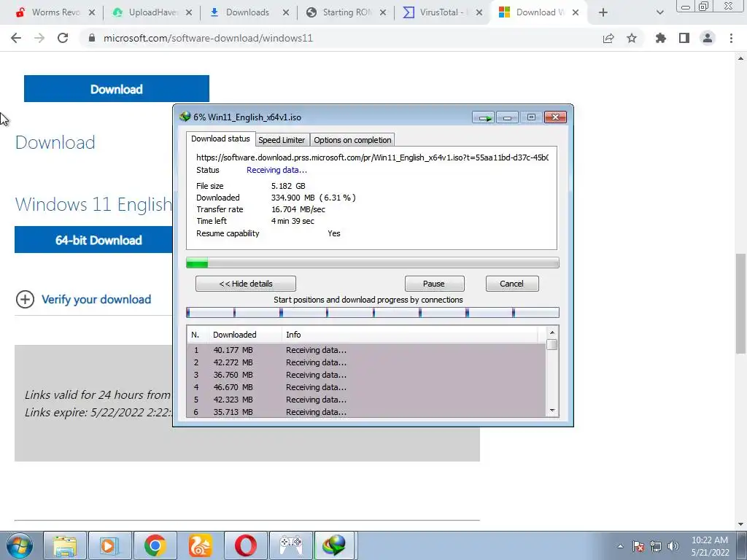Minimize the IDM download dialog

point(508,117)
